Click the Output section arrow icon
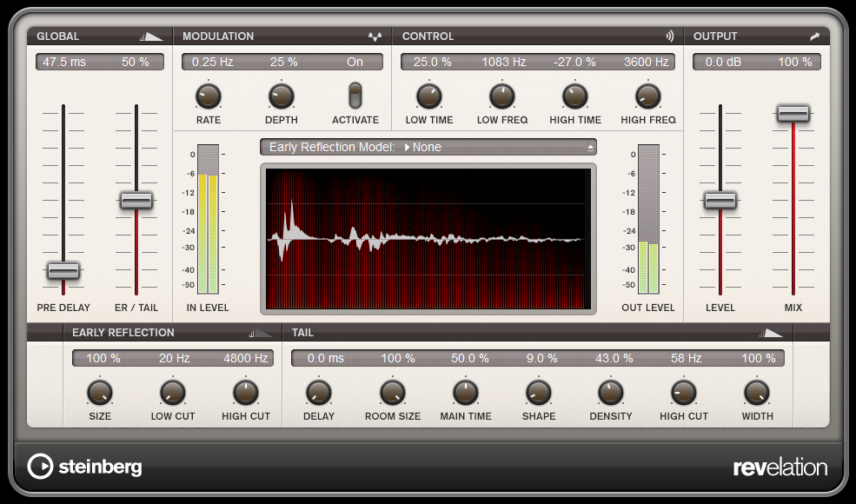The height and width of the screenshot is (504, 856). [x=814, y=36]
